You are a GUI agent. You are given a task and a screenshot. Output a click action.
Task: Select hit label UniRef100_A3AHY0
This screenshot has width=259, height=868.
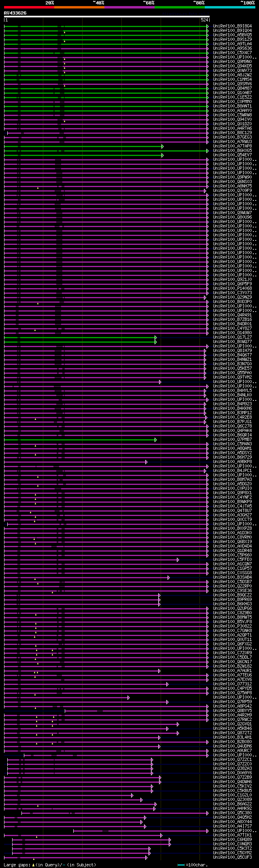click(232, 110)
